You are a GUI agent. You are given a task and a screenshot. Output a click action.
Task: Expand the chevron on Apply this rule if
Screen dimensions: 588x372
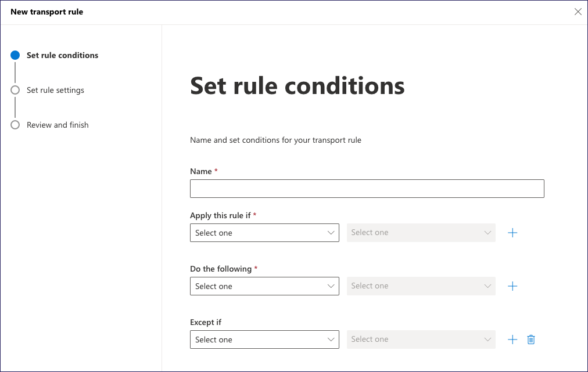[x=331, y=232]
